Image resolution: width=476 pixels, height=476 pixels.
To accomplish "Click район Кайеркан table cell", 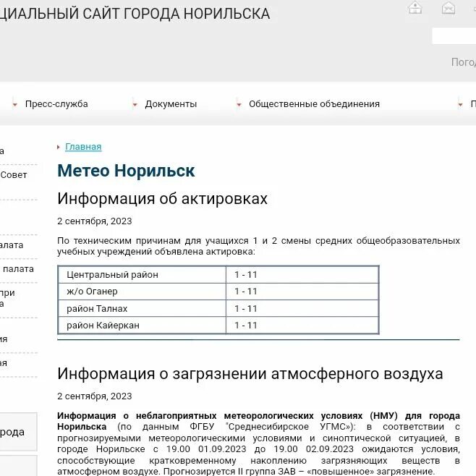I will click(x=142, y=326).
